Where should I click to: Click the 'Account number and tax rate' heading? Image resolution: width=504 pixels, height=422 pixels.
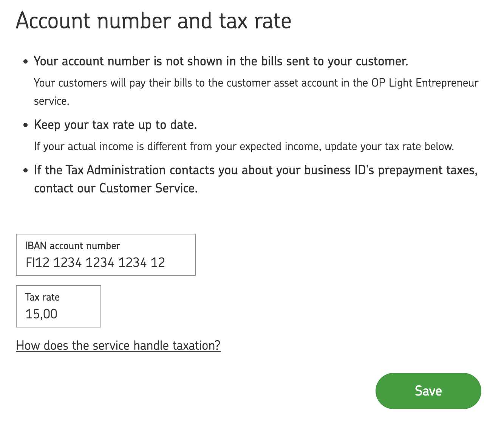tap(153, 21)
